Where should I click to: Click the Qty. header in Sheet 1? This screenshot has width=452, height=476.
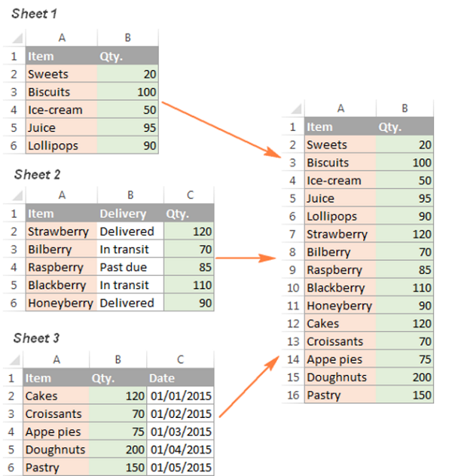(x=128, y=56)
